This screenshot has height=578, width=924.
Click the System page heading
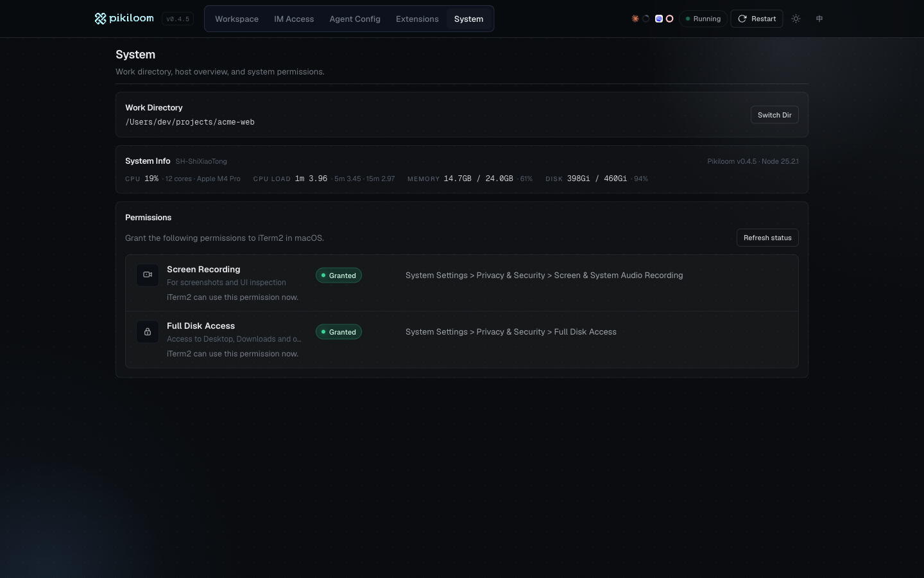[x=135, y=55]
